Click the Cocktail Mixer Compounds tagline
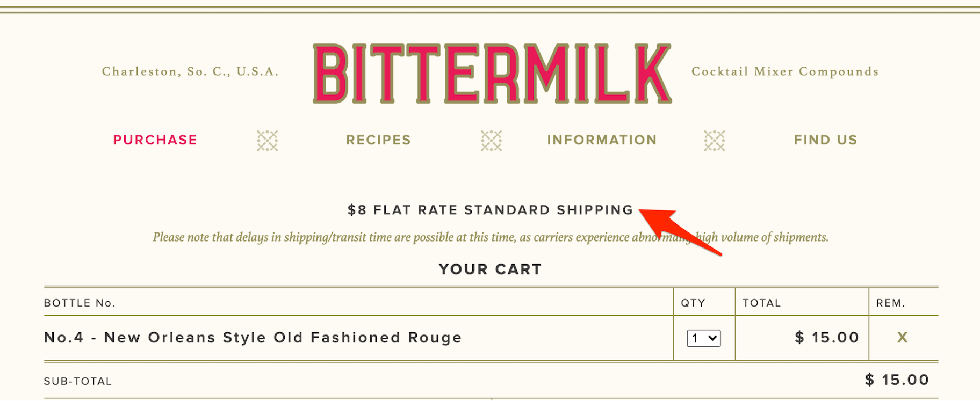Viewport: 980px width, 401px height. [785, 71]
